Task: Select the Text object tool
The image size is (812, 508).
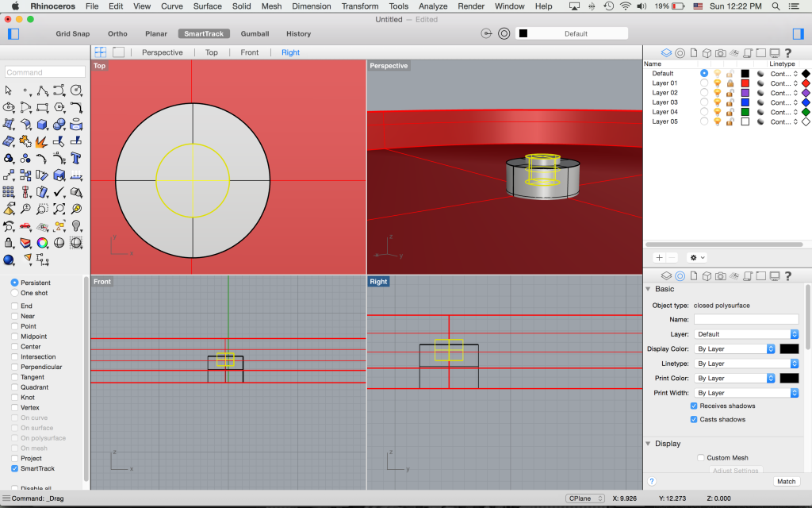Action: pos(76,158)
